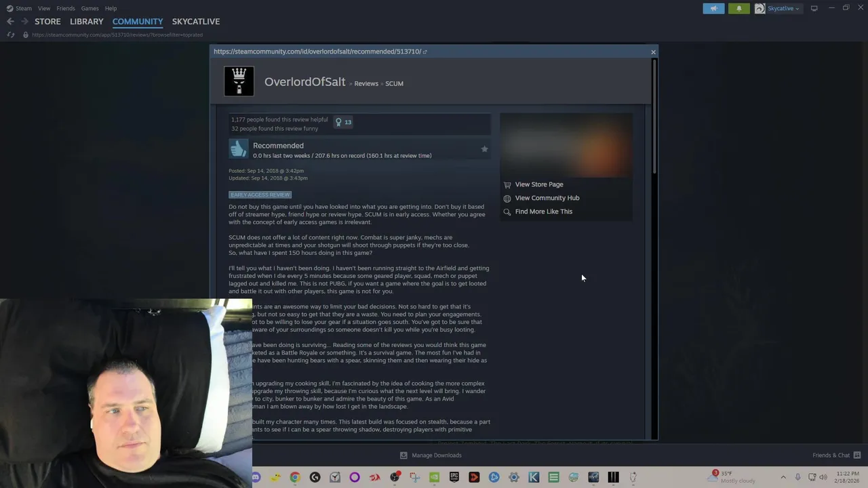The height and width of the screenshot is (488, 868).
Task: Open the OverlordOfSalt profile name link
Action: pos(304,81)
